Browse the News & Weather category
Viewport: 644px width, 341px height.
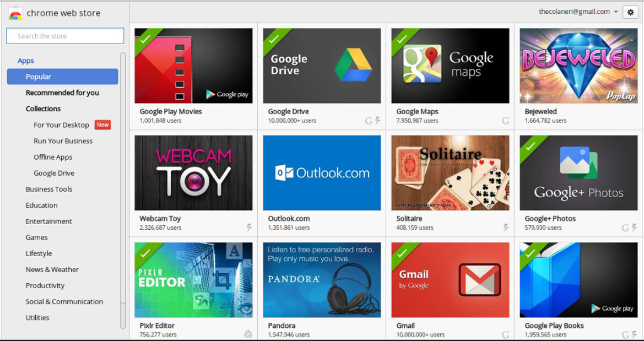point(52,269)
